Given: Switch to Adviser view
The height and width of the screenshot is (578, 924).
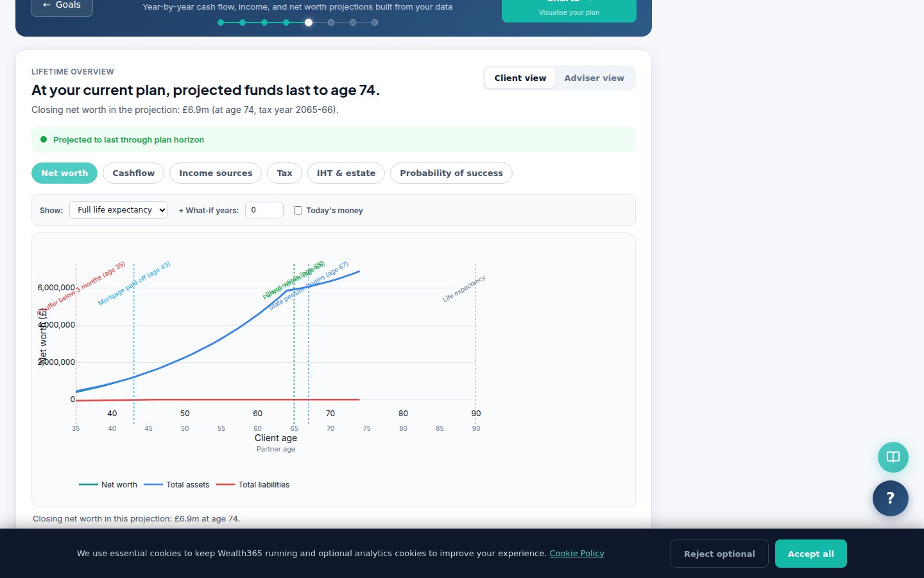Looking at the screenshot, I should coord(594,78).
